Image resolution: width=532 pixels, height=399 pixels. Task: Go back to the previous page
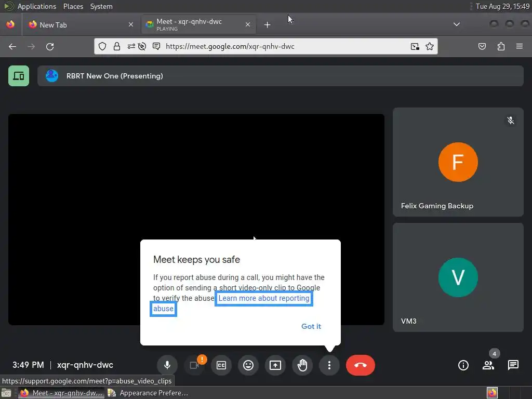coord(12,46)
